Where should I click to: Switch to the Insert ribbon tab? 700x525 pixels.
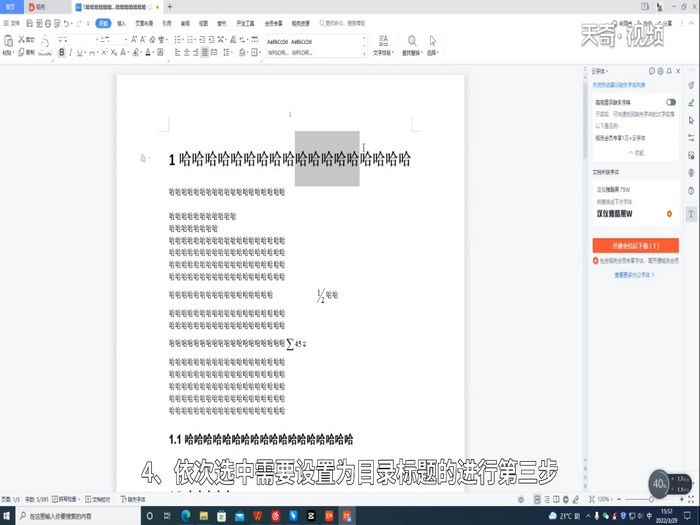121,21
